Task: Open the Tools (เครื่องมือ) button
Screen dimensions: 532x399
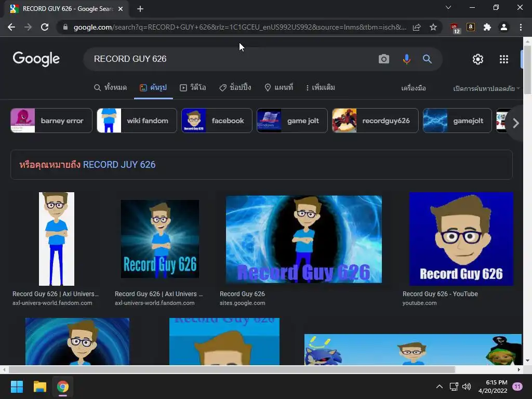Action: pyautogui.click(x=413, y=88)
